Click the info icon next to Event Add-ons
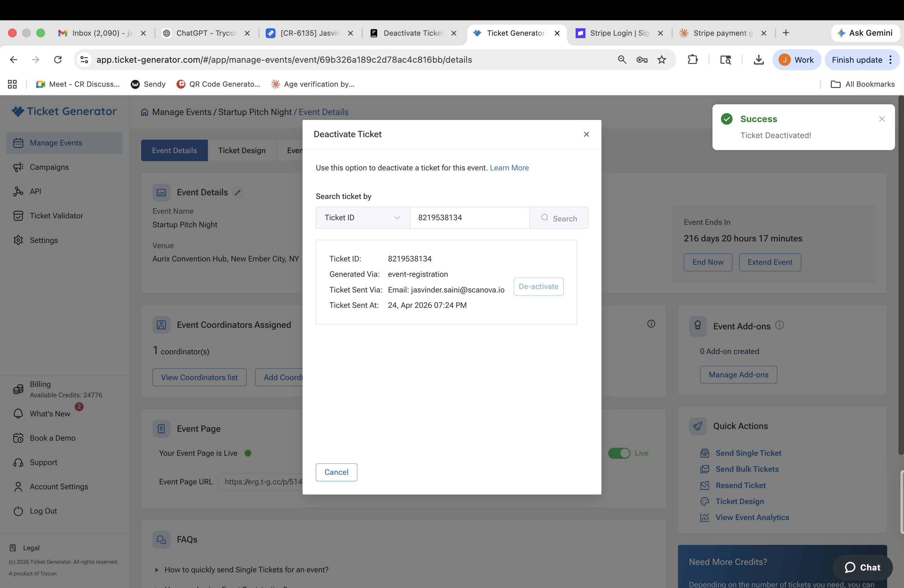The image size is (904, 588). coord(779,325)
